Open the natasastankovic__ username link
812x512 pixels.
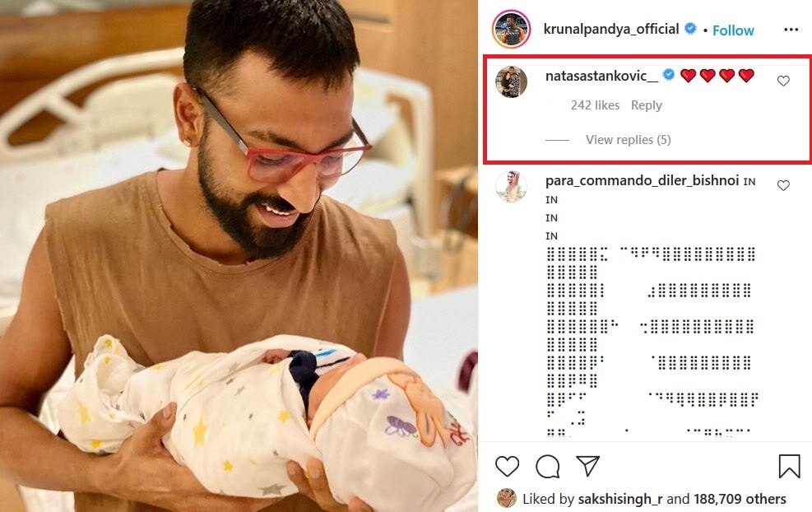click(x=601, y=77)
